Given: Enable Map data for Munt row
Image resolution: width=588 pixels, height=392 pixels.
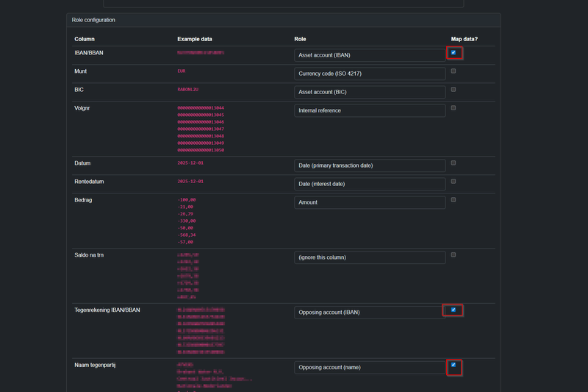Looking at the screenshot, I should coord(453,71).
